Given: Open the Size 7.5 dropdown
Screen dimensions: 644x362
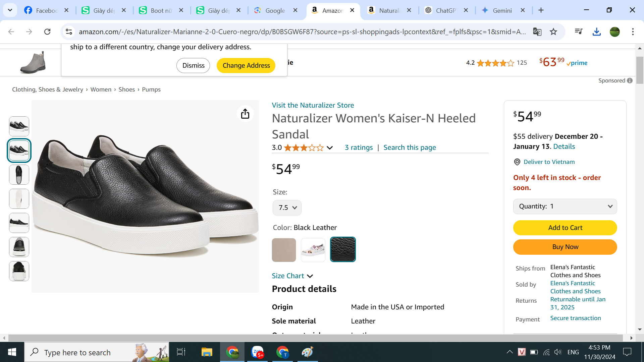Looking at the screenshot, I should tap(287, 208).
